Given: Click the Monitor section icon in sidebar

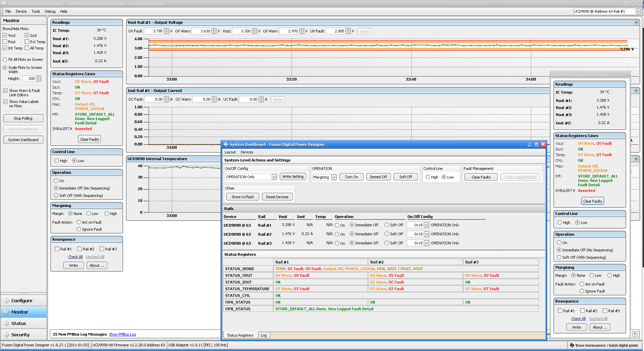Looking at the screenshot, I should (6, 312).
